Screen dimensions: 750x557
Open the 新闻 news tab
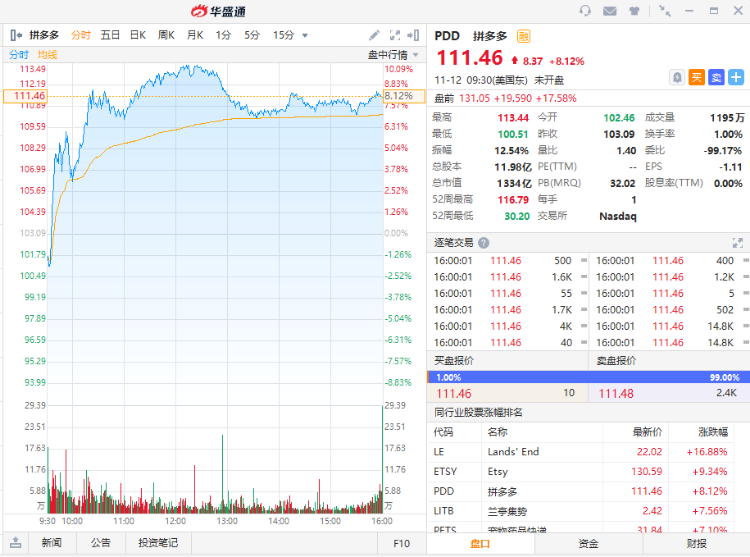click(52, 543)
